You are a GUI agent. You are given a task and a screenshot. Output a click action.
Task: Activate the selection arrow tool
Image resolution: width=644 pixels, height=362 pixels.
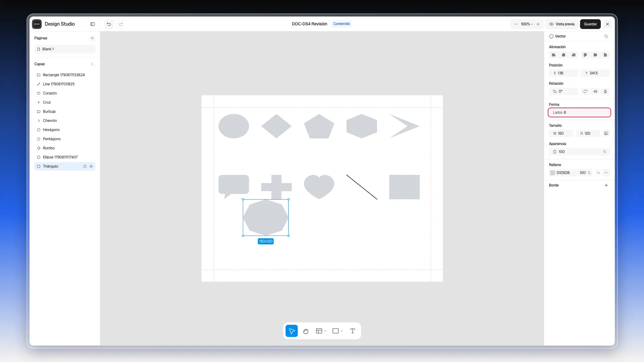(292, 331)
